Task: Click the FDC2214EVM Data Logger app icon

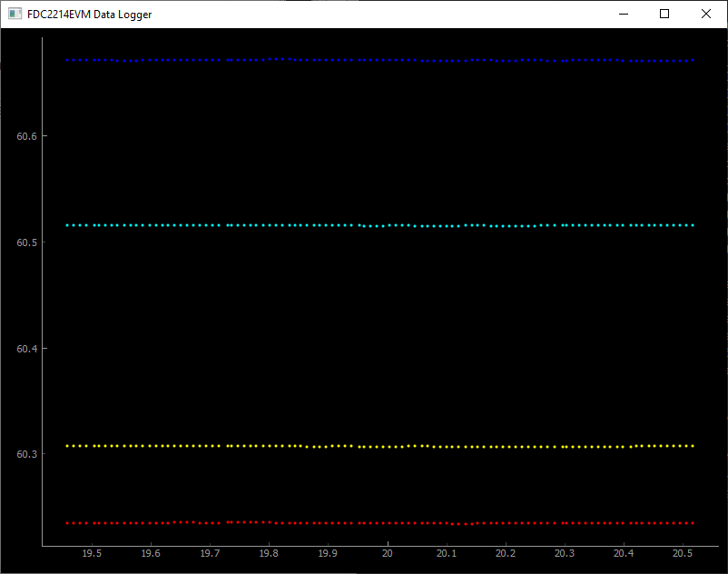Action: 15,14
